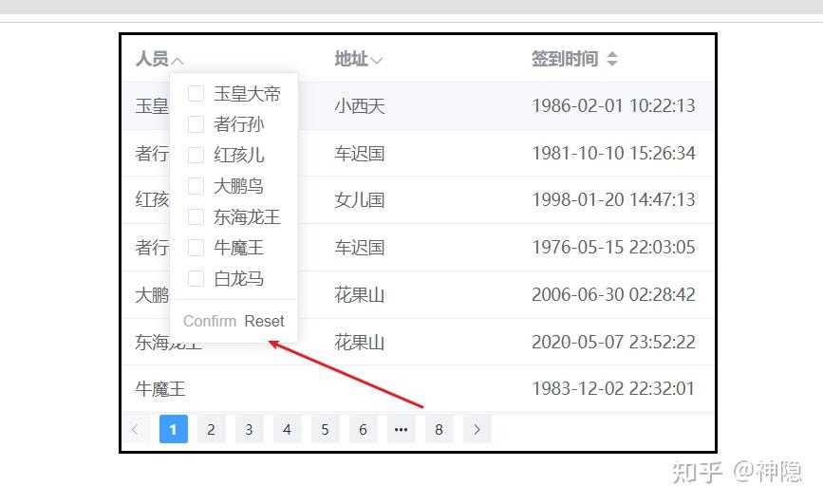This screenshot has height=504, width=823.
Task: Toggle the 牛魔王 checkbox
Action: 196,248
